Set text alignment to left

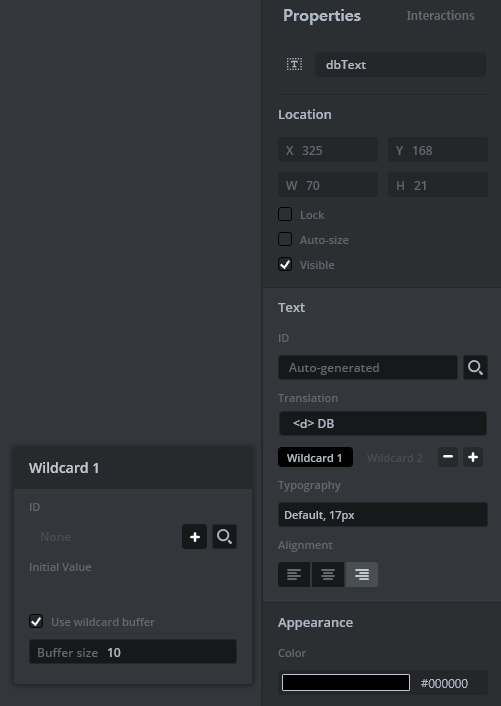[x=294, y=574]
